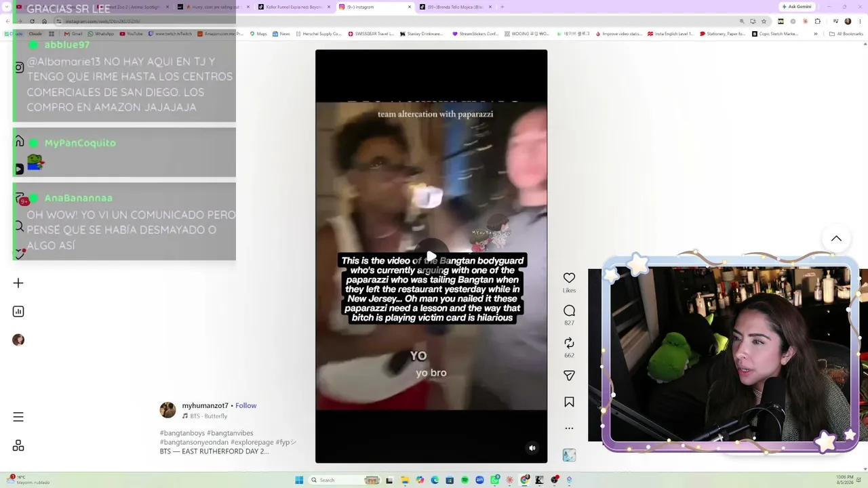Open the All Bookmarks folder
Viewport: 868px width, 488px height.
(x=846, y=34)
